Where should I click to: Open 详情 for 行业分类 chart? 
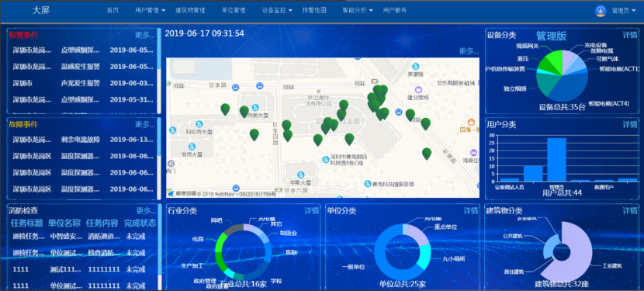click(x=311, y=211)
